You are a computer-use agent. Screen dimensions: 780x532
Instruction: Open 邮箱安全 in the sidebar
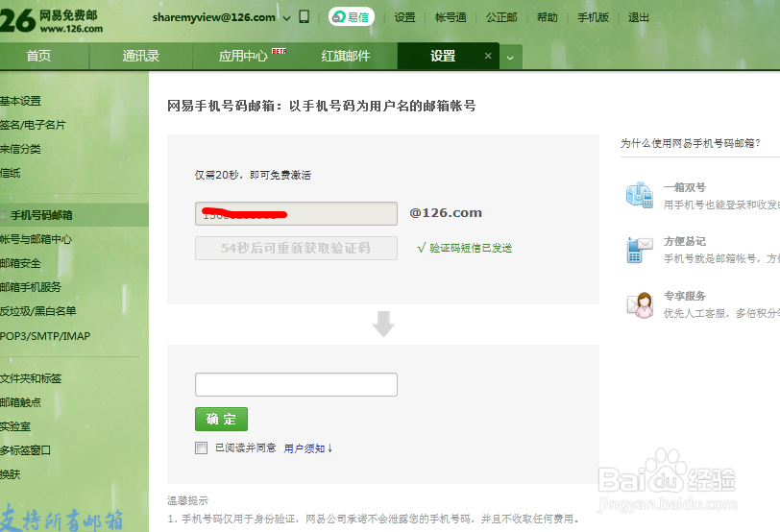pyautogui.click(x=20, y=263)
